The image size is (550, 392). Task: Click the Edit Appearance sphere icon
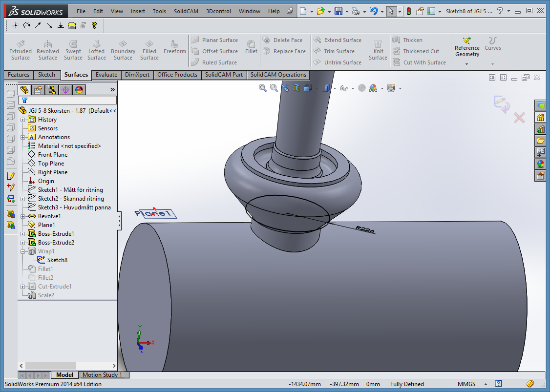(x=362, y=88)
